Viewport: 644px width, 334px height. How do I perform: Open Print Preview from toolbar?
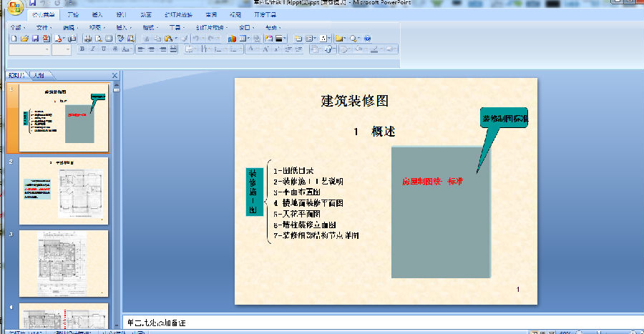click(99, 39)
